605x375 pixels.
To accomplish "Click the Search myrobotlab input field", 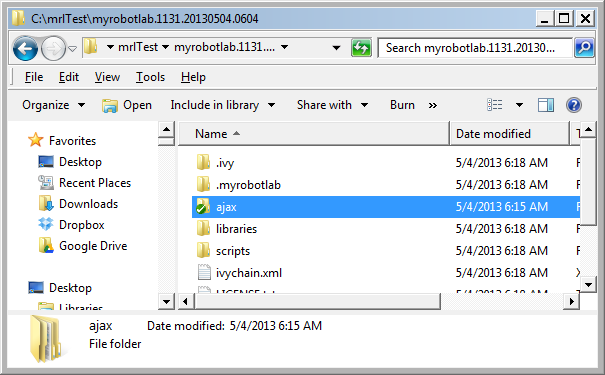I will [475, 48].
